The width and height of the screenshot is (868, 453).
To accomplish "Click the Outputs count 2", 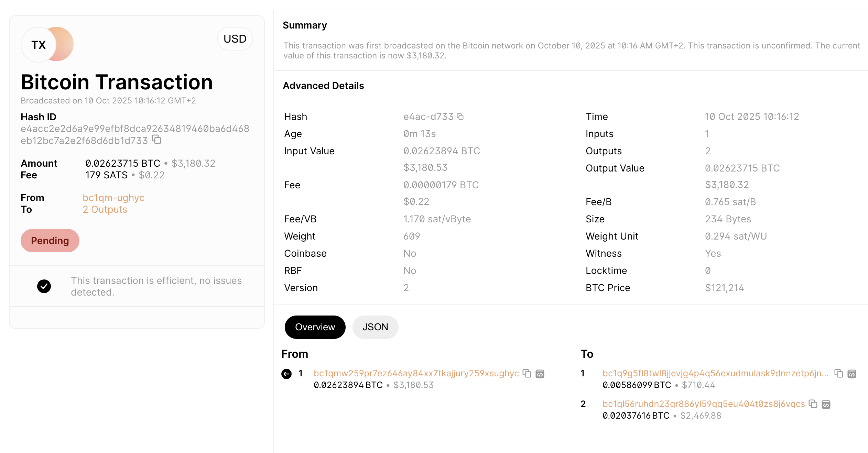I will pos(708,151).
